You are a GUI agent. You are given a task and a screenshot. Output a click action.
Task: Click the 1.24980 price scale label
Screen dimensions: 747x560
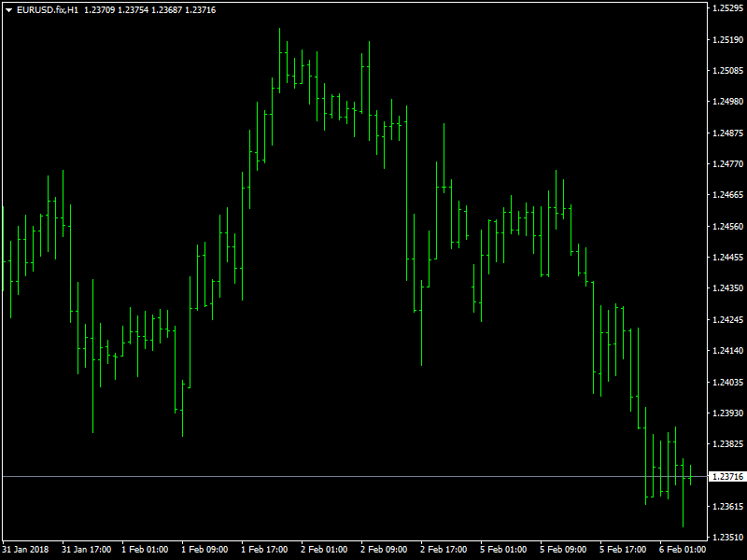click(727, 102)
